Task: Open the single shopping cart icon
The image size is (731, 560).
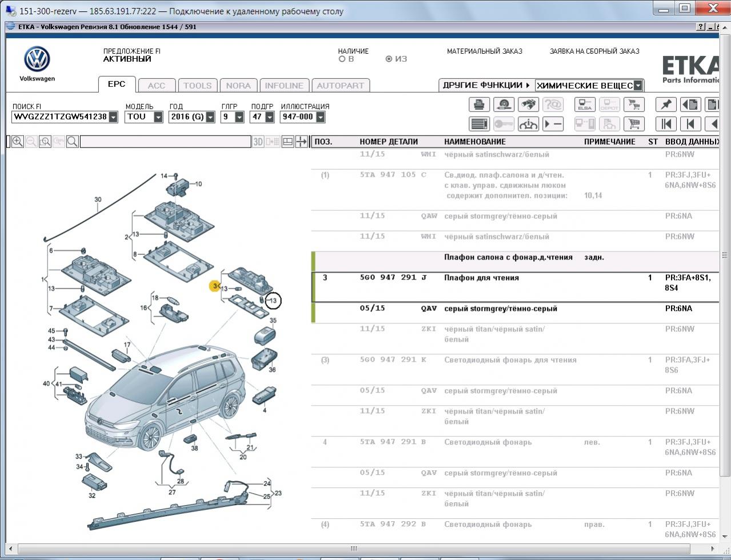Action: click(633, 123)
